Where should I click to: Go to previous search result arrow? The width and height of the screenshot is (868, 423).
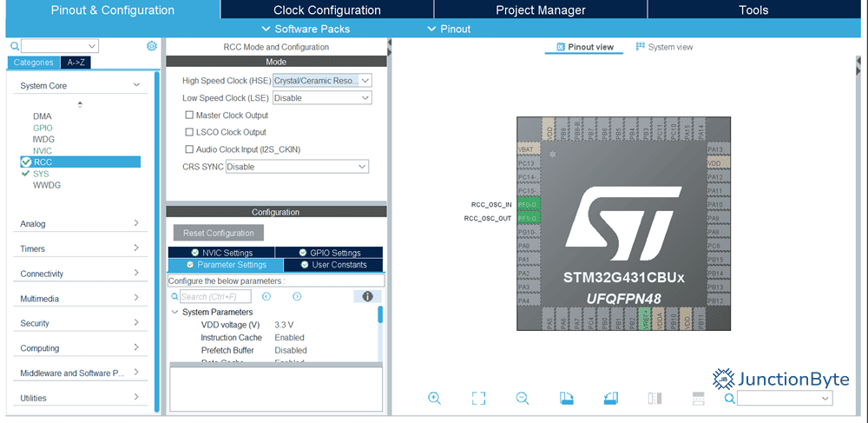point(266,297)
